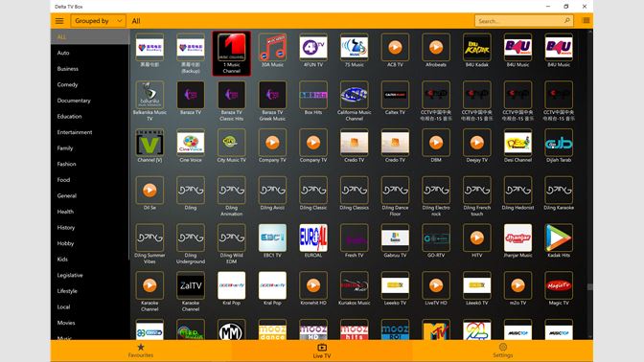Open the DJing Karaoke channel

pyautogui.click(x=559, y=193)
